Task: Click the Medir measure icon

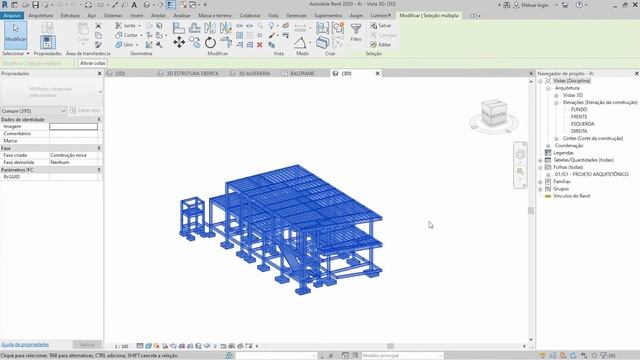Action: (x=300, y=42)
